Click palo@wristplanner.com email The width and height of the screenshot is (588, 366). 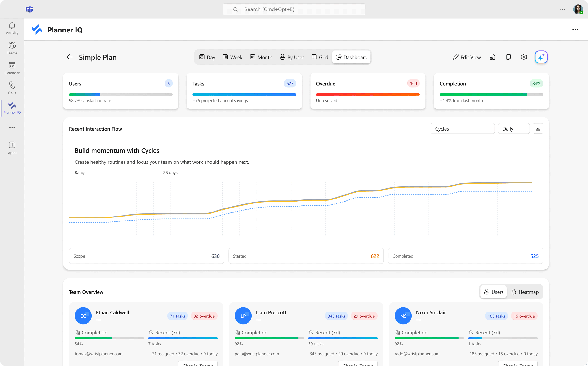pyautogui.click(x=257, y=354)
